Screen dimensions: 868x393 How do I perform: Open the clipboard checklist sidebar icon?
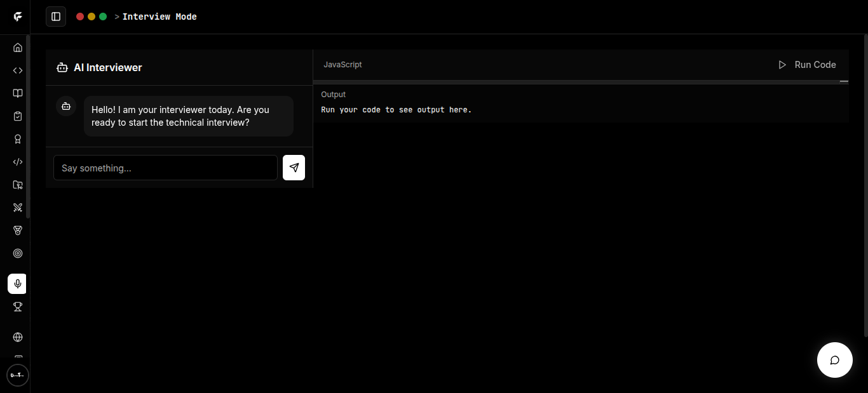coord(18,116)
